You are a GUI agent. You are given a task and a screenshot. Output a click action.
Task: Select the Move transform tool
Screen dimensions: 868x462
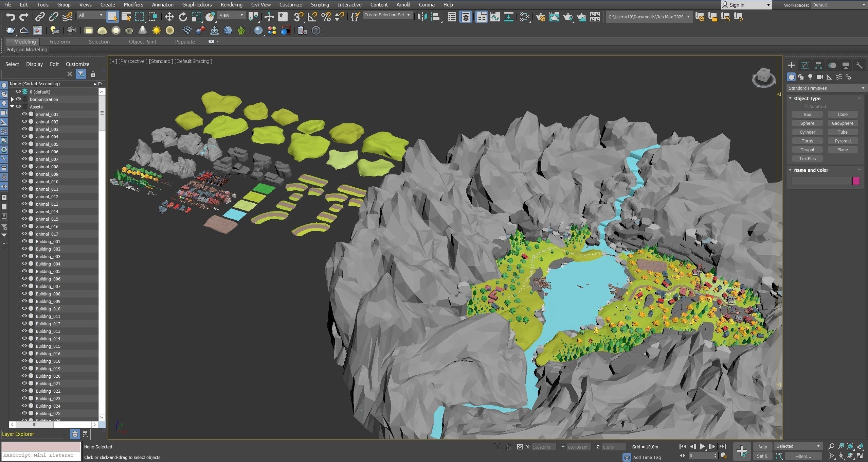[169, 17]
